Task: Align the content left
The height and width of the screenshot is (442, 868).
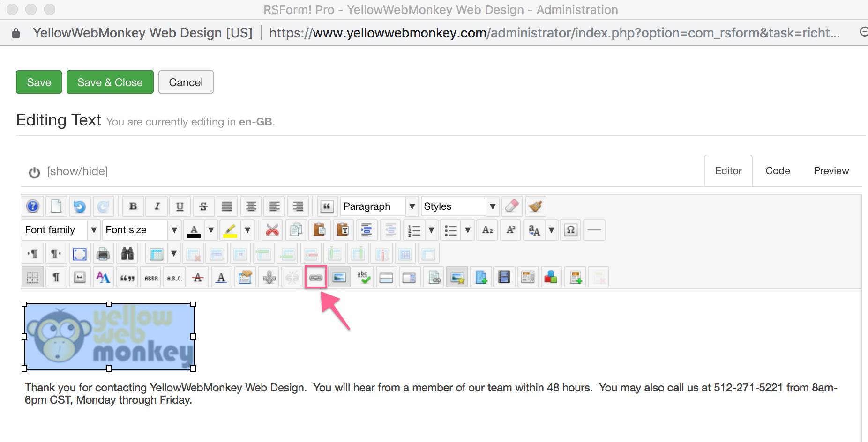Action: click(275, 206)
